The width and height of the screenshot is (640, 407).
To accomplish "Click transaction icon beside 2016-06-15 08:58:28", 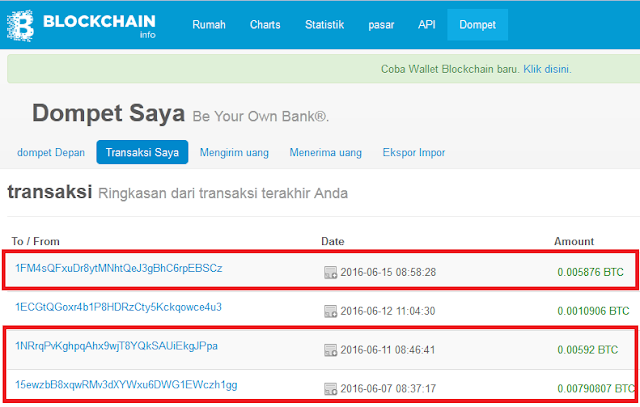I will 330,272.
